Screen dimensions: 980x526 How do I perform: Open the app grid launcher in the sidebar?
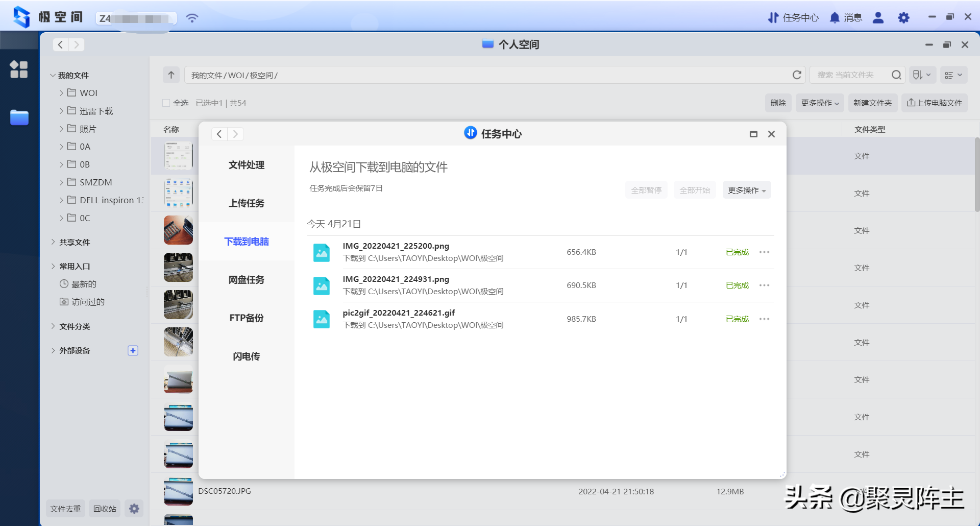(19, 69)
